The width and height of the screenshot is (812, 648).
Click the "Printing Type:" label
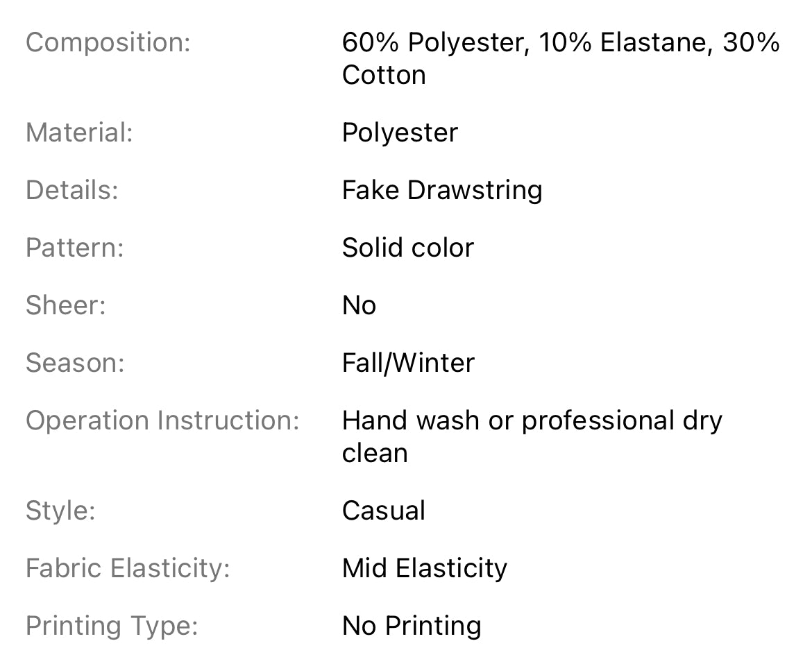pyautogui.click(x=112, y=626)
